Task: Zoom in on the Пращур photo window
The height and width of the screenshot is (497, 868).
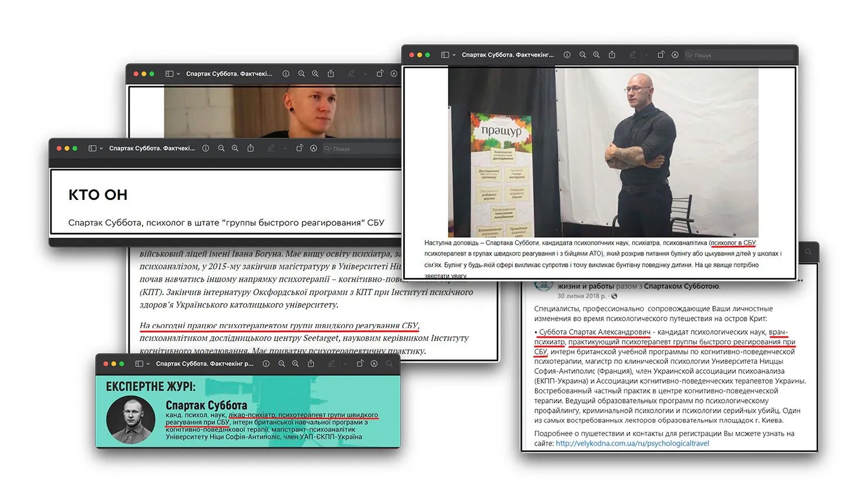Action: point(596,55)
